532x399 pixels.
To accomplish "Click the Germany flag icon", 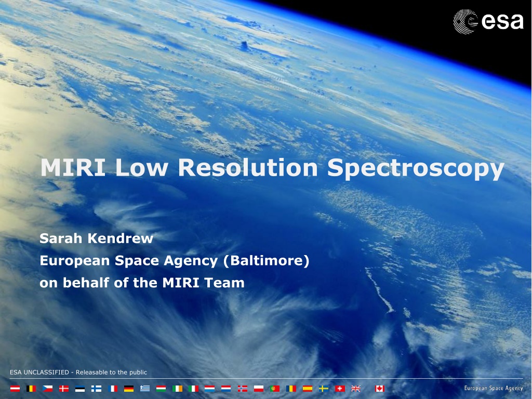I will point(129,389).
